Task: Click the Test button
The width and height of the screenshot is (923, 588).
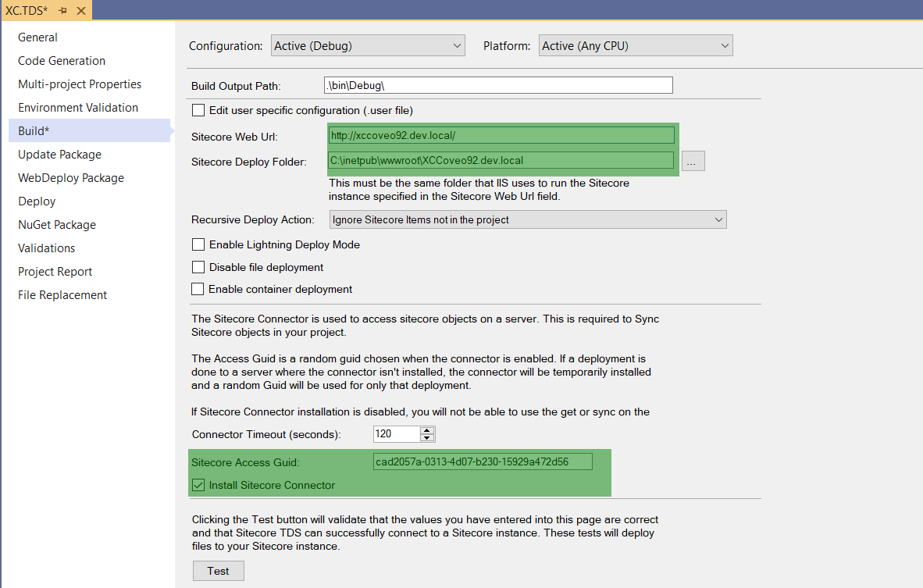Action: tap(219, 571)
